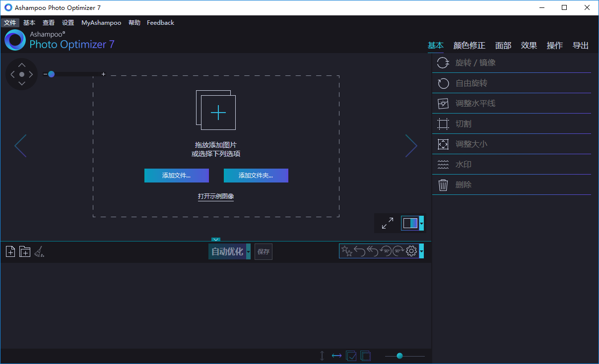Click the Crop (切割) icon
This screenshot has width=599, height=364.
443,124
